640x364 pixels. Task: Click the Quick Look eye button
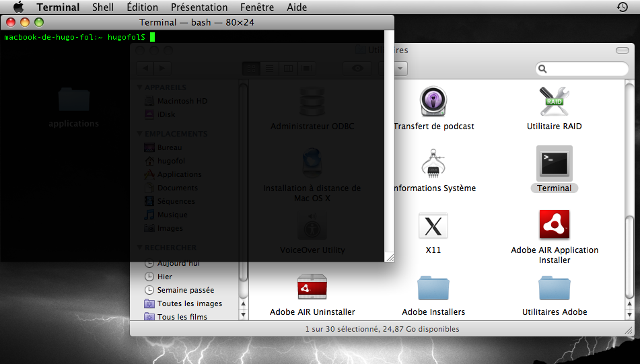tap(357, 69)
